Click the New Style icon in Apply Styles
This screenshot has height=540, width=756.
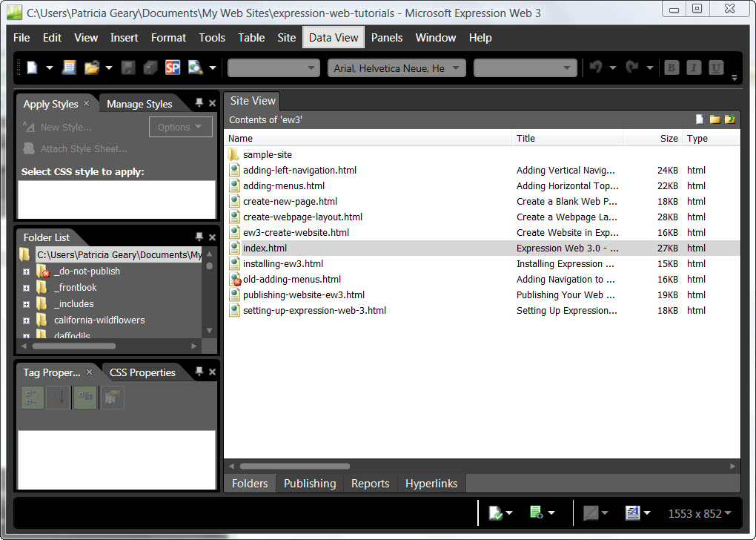[29, 127]
